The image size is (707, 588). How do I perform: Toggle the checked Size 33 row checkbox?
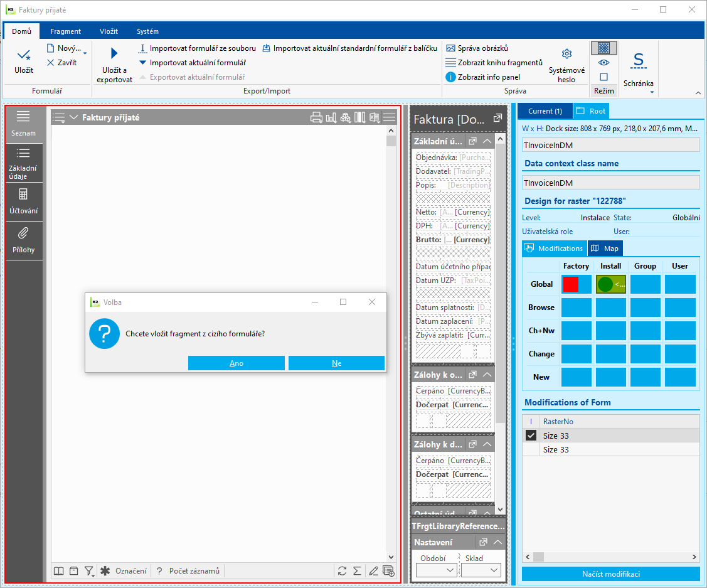point(531,436)
